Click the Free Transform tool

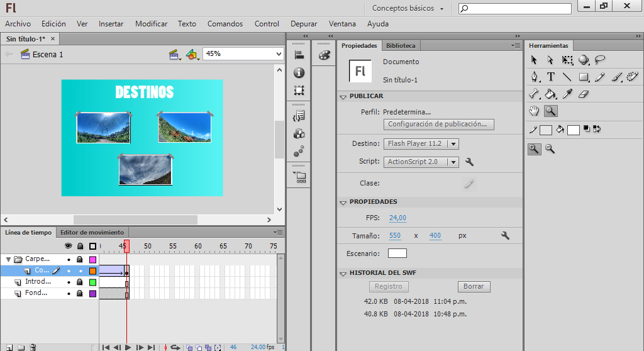(x=567, y=60)
